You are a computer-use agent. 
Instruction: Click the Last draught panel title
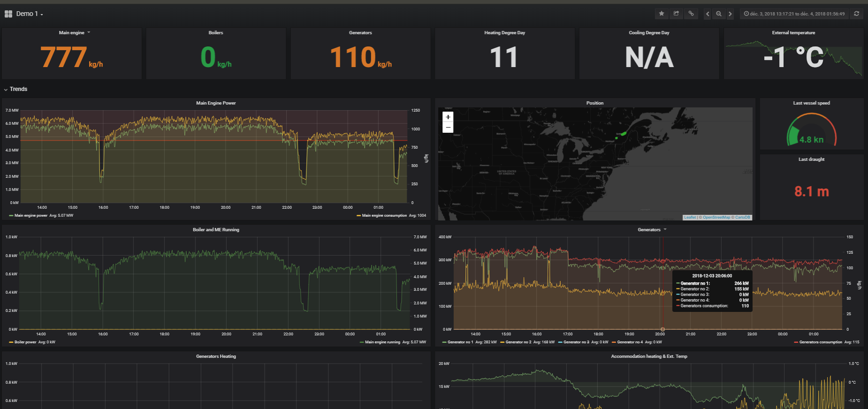pyautogui.click(x=812, y=159)
